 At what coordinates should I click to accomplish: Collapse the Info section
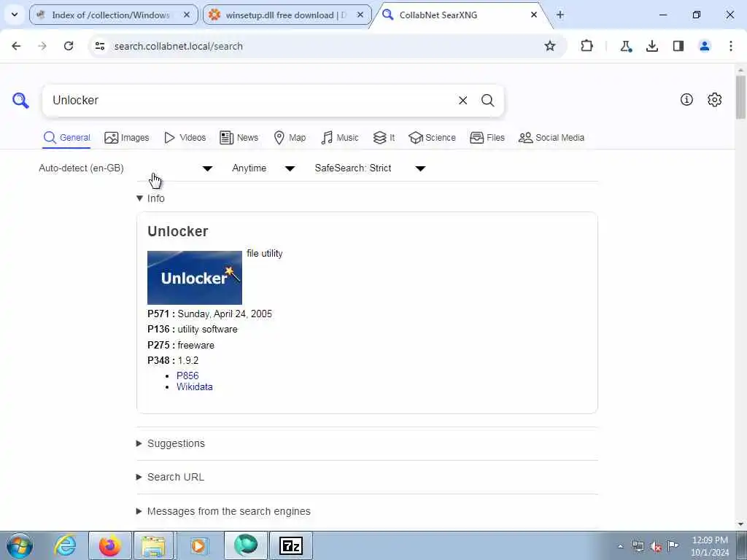pos(150,198)
